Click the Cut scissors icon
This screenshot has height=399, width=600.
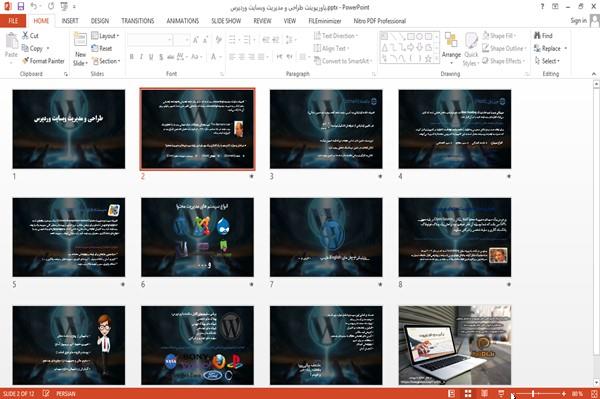tap(25, 35)
